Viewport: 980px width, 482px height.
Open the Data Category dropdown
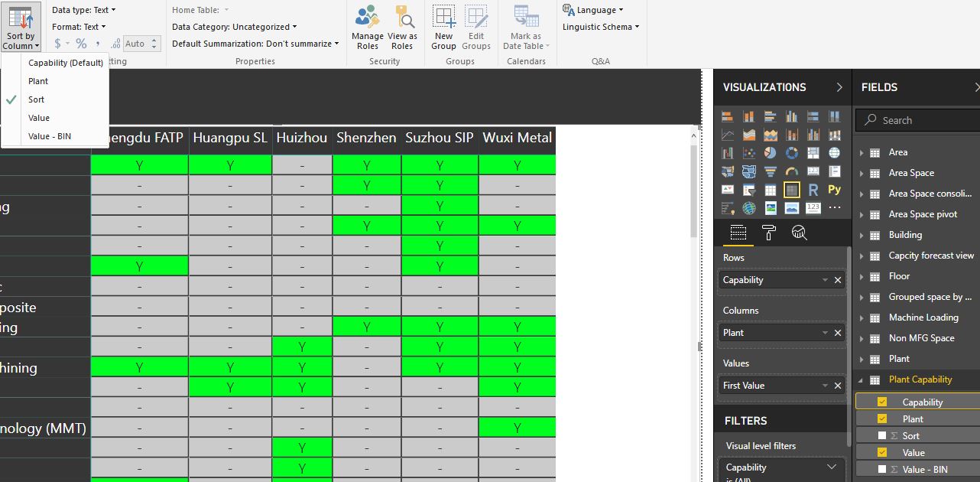(x=235, y=27)
